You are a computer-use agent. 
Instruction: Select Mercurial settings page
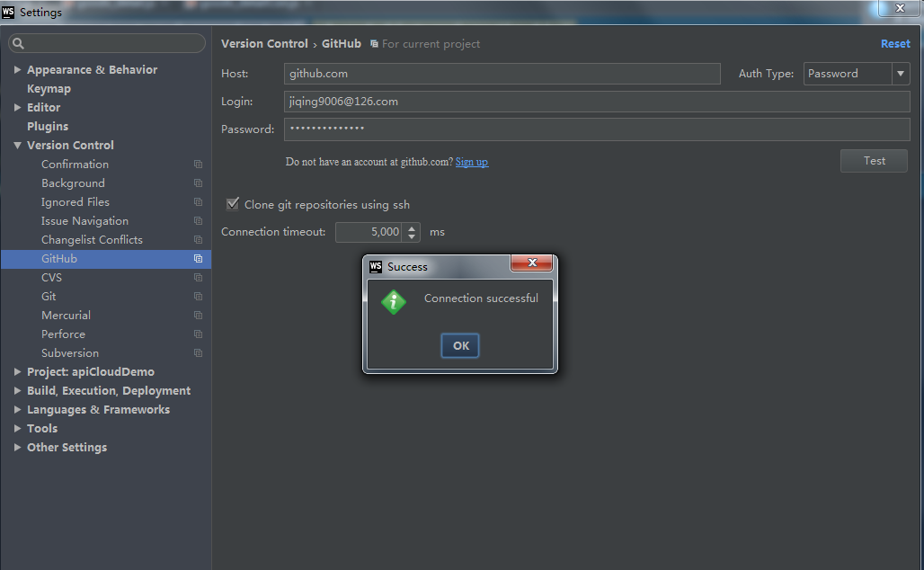[x=66, y=316]
